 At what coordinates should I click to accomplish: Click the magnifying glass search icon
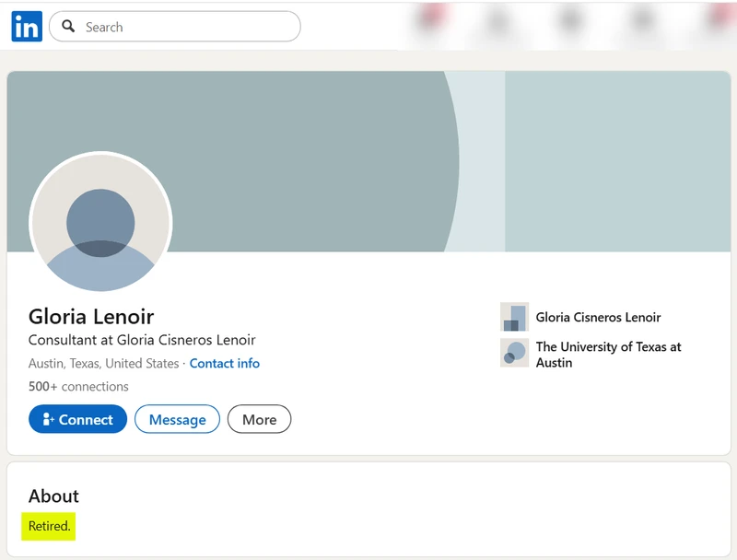68,27
